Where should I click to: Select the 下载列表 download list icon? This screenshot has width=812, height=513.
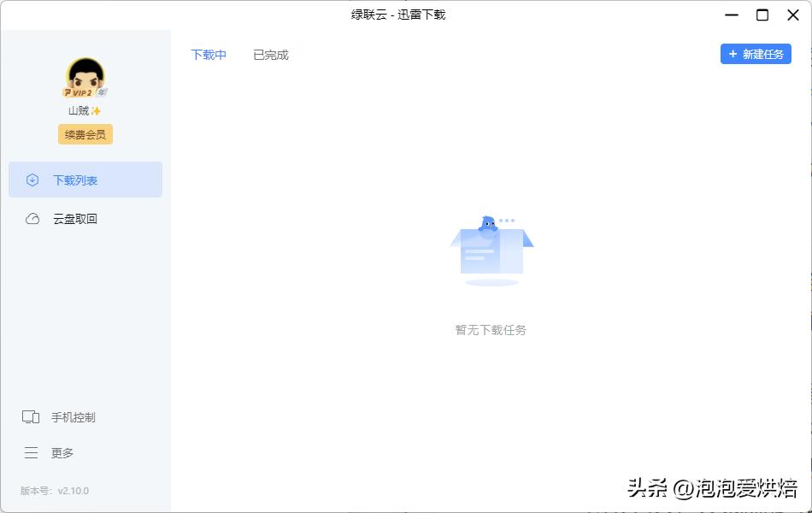pyautogui.click(x=32, y=180)
